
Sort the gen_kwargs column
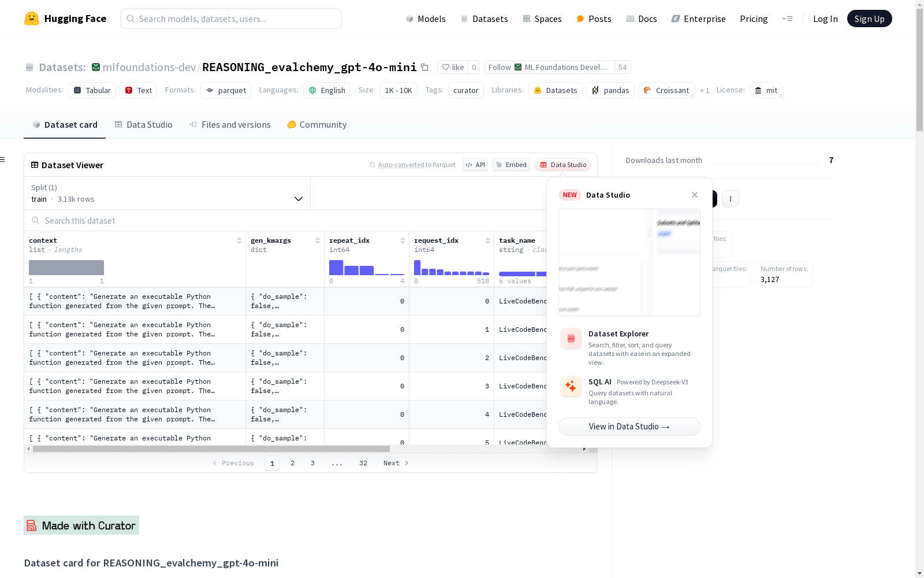[318, 240]
